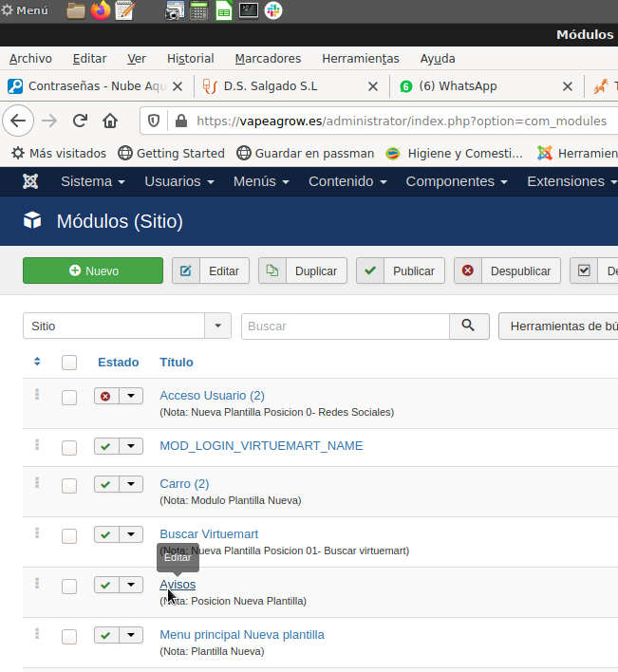Open the calculator icon in the panel
This screenshot has height=672, width=618.
click(x=198, y=10)
